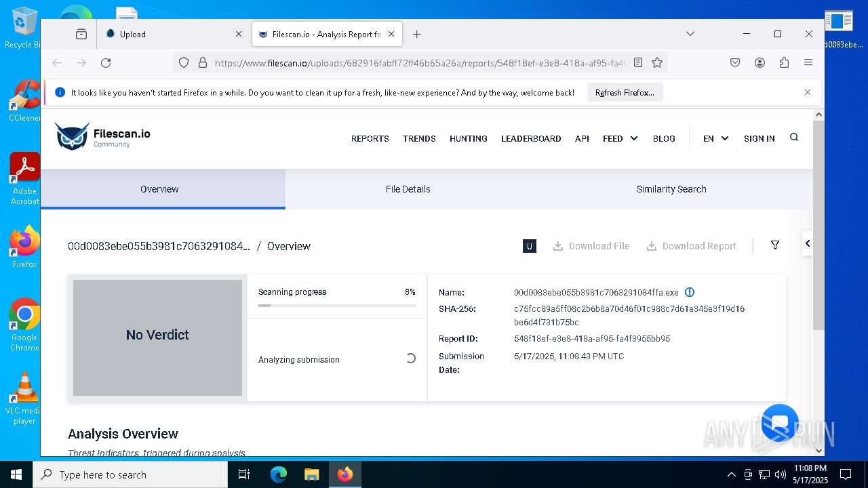This screenshot has height=488, width=868.
Task: Open tracking protection shield panel
Action: (184, 63)
